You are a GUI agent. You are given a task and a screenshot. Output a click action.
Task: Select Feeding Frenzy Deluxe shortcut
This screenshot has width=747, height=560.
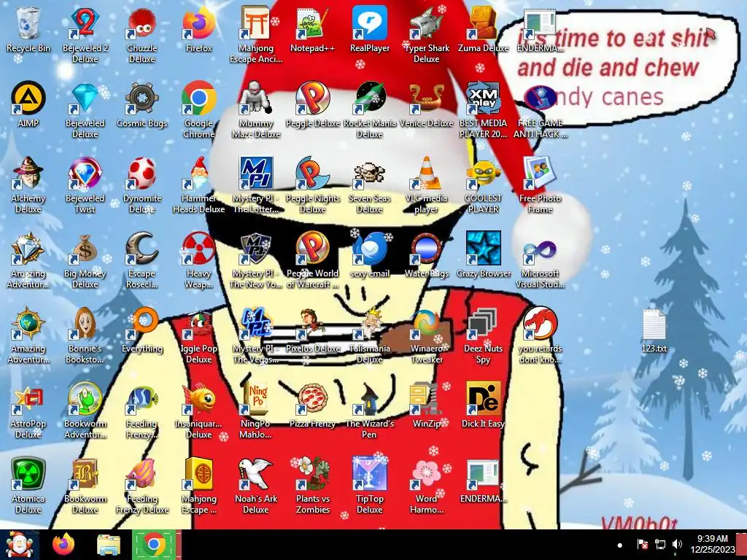tap(142, 485)
